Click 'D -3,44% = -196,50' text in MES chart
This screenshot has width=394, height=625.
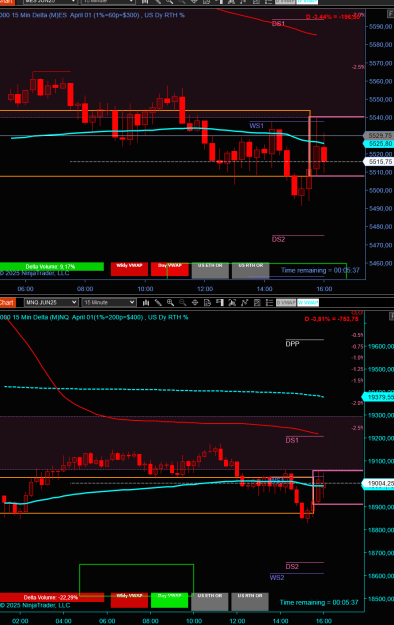tap(333, 17)
